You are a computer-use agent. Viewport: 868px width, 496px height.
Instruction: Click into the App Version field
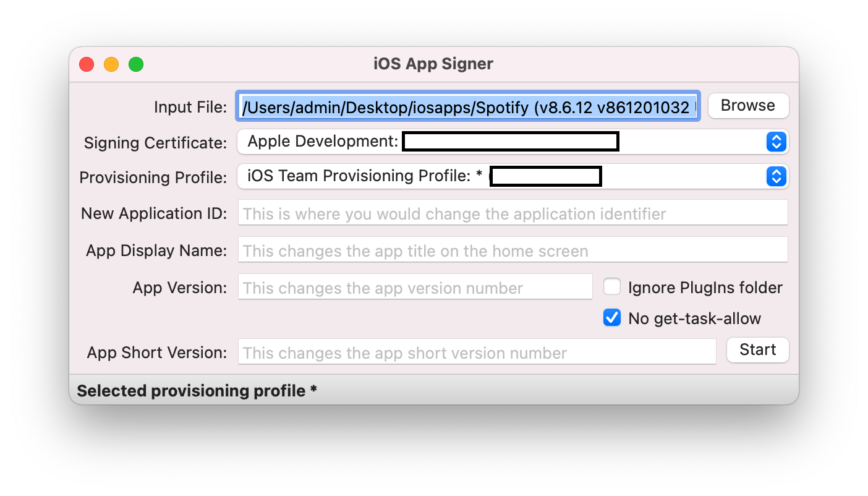point(415,287)
